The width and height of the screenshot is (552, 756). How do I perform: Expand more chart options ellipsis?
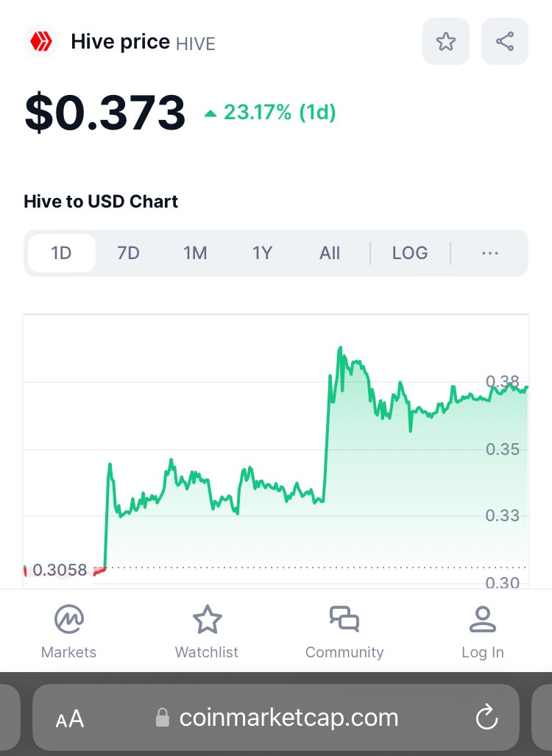[490, 253]
